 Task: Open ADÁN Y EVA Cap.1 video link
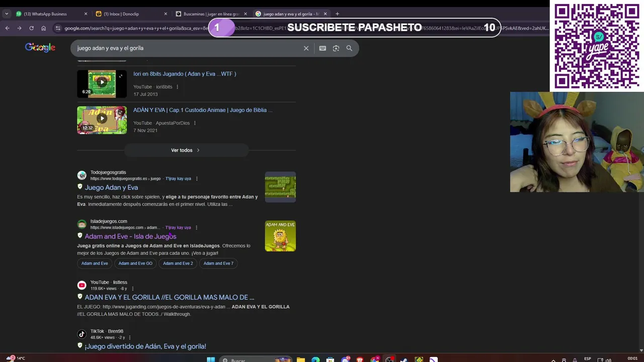point(203,110)
